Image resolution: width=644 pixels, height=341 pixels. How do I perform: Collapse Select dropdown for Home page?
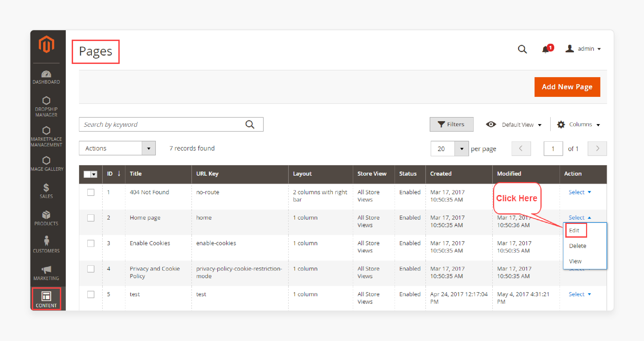[x=580, y=217]
